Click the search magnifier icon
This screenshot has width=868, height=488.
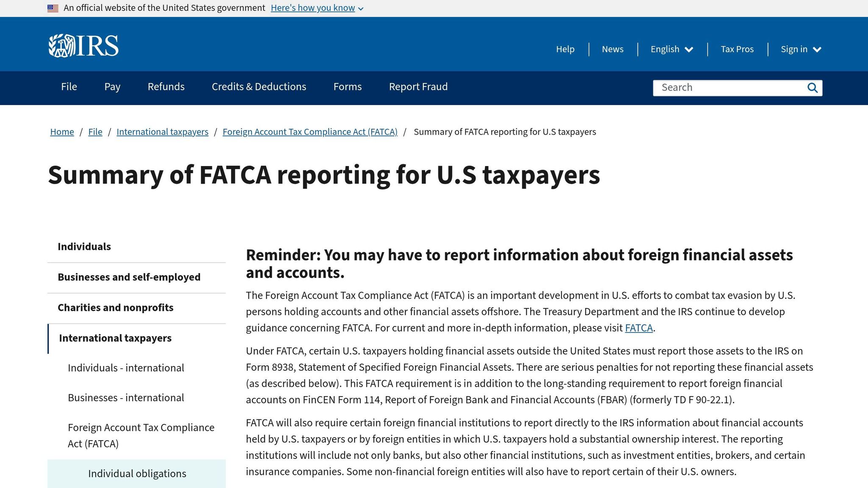(812, 88)
